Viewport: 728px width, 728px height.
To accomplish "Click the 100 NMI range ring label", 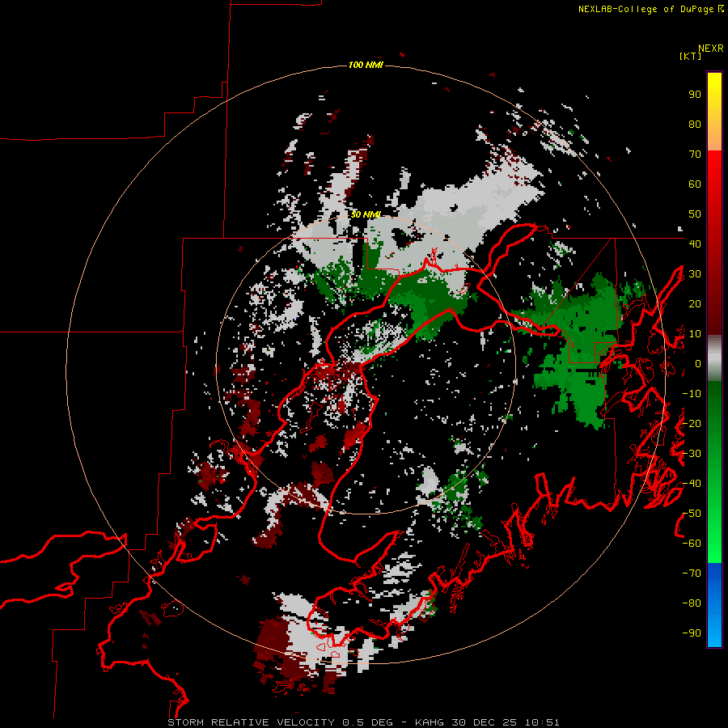I will coord(366,65).
